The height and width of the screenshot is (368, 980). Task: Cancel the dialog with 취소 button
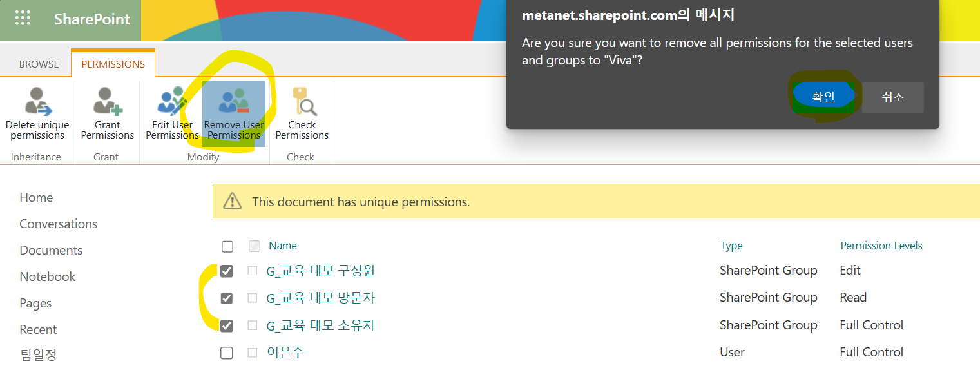(x=893, y=97)
